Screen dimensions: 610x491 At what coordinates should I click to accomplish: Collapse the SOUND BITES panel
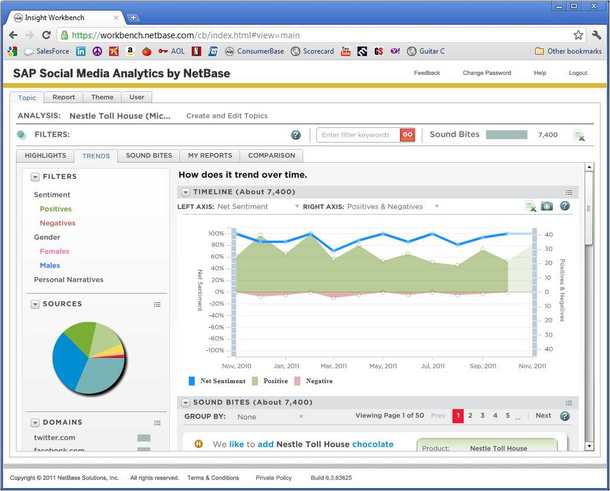tap(186, 402)
